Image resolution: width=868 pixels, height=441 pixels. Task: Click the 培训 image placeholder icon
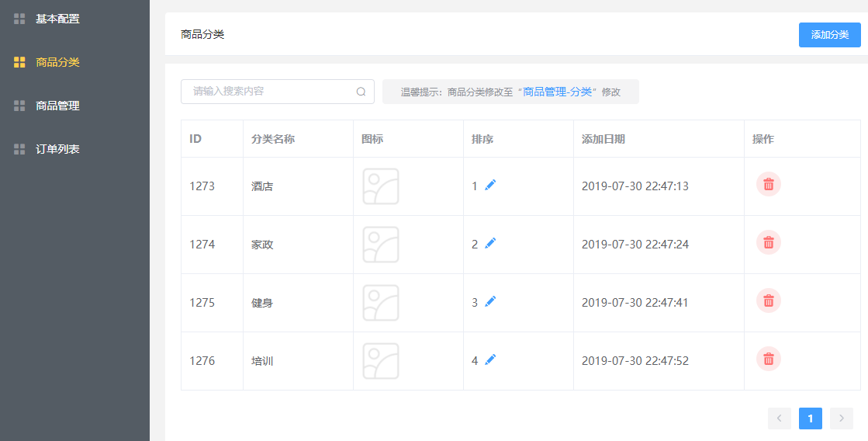(x=381, y=361)
